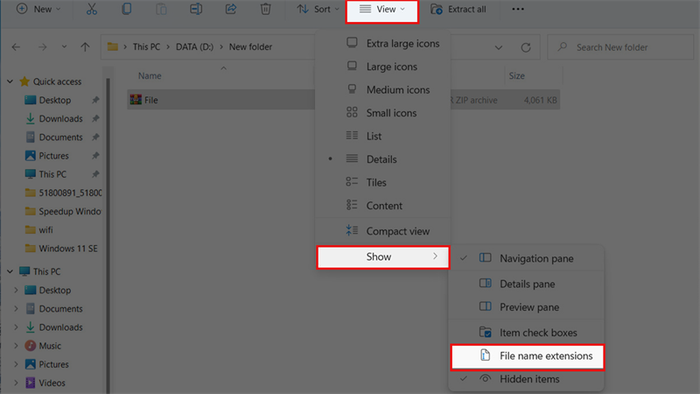700x394 pixels.
Task: Select Medium icons view
Action: pos(383,90)
